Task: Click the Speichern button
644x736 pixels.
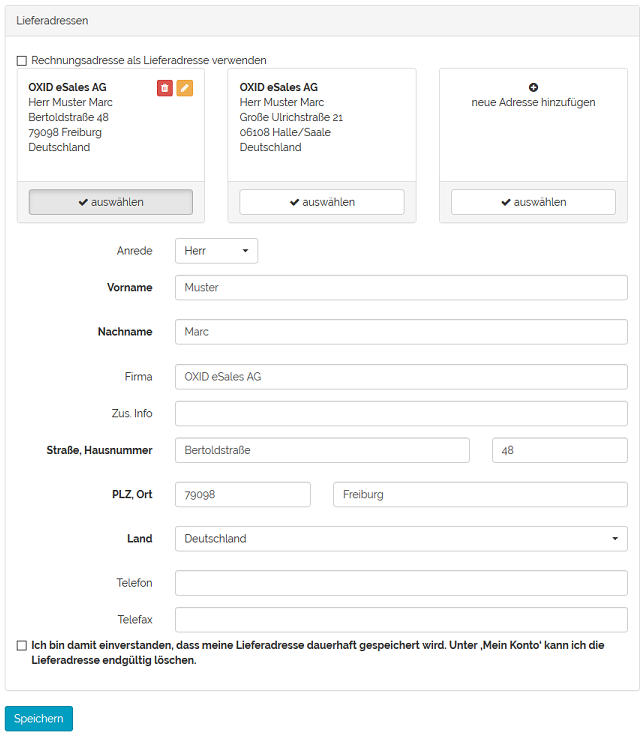Action: tap(39, 719)
